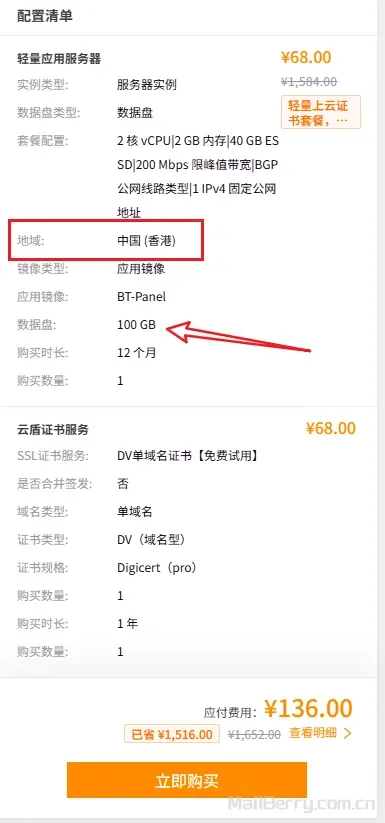Click the ¥136.00 total payable amount

(x=308, y=708)
